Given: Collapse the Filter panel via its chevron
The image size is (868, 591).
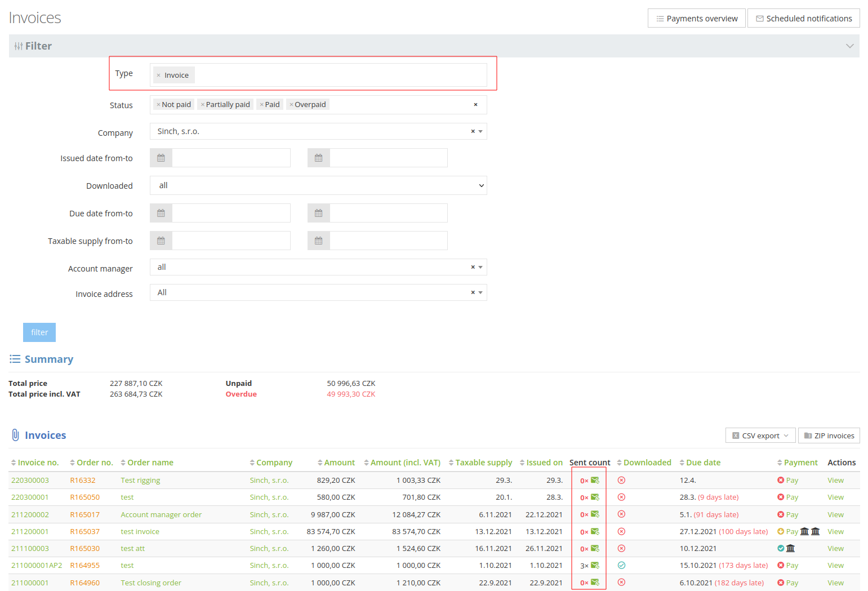Looking at the screenshot, I should click(x=849, y=46).
